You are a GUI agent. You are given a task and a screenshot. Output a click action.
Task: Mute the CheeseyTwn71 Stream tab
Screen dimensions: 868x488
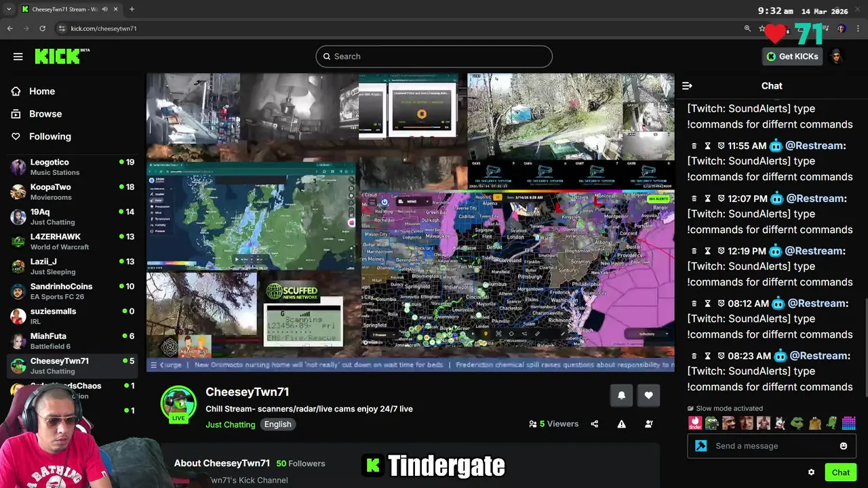pos(104,9)
